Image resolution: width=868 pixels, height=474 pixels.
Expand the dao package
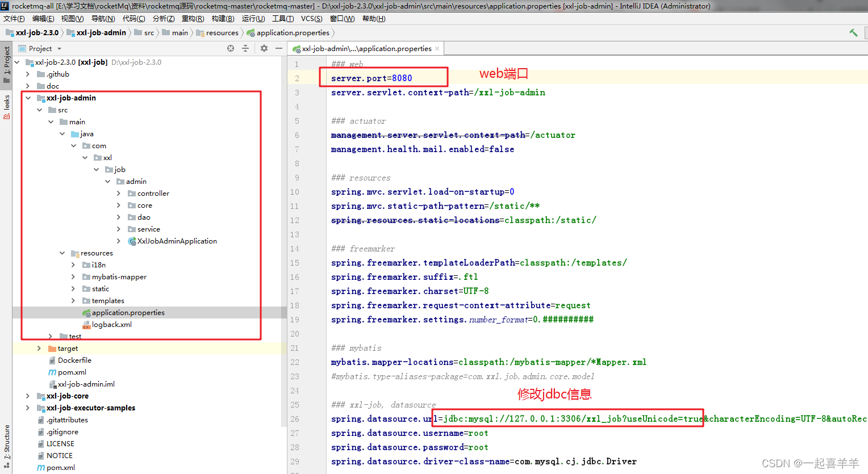119,217
